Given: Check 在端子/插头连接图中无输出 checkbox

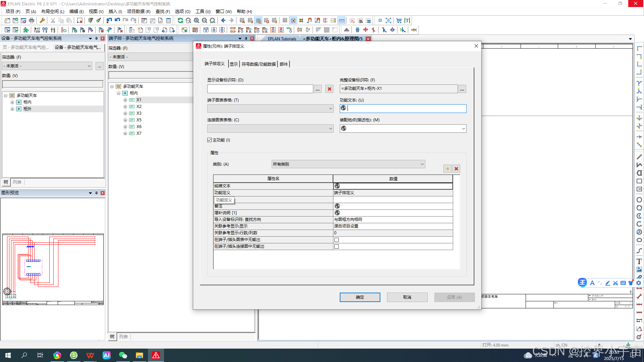Looking at the screenshot, I should tap(336, 247).
